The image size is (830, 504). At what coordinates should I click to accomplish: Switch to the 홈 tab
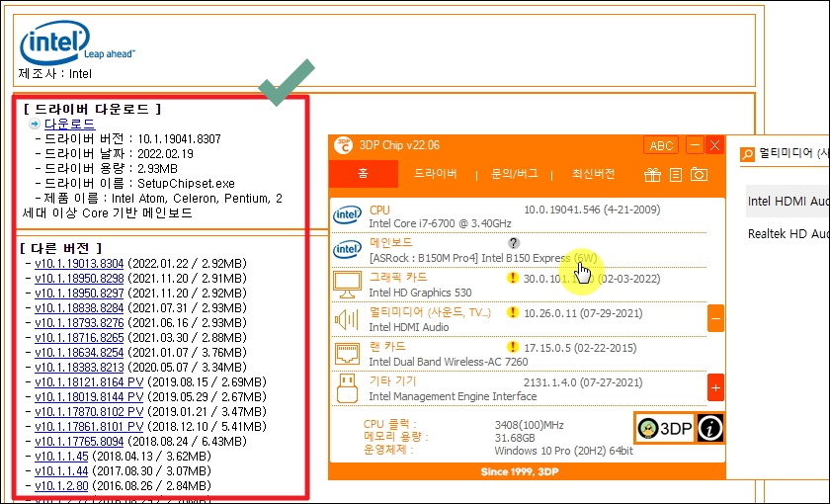pos(364,174)
